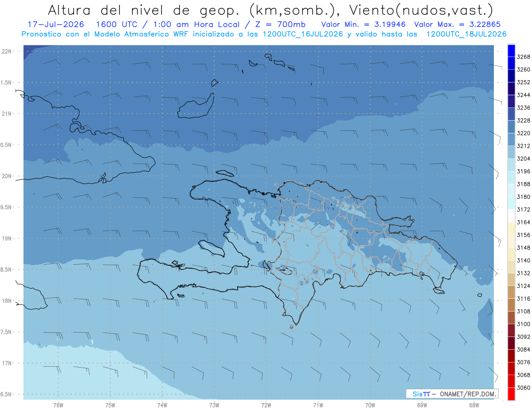Click the '68W' longitude label
The width and height of the screenshot is (532, 411).
click(x=474, y=405)
